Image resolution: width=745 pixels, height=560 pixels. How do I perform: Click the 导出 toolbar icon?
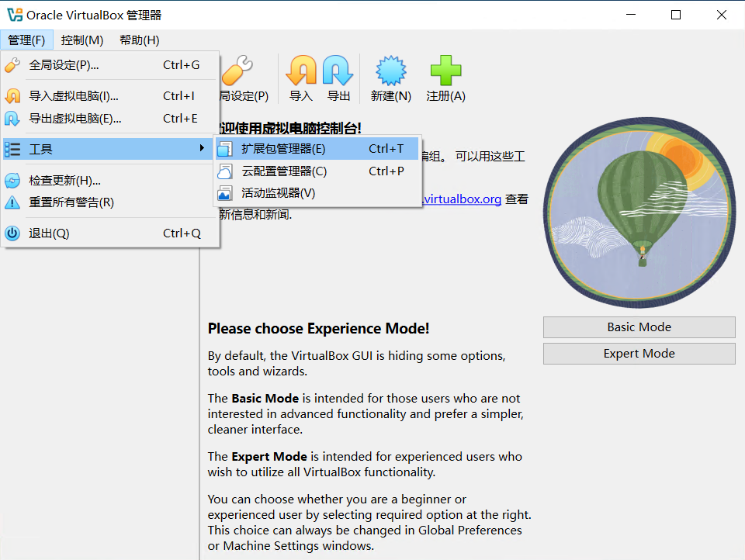(x=338, y=71)
